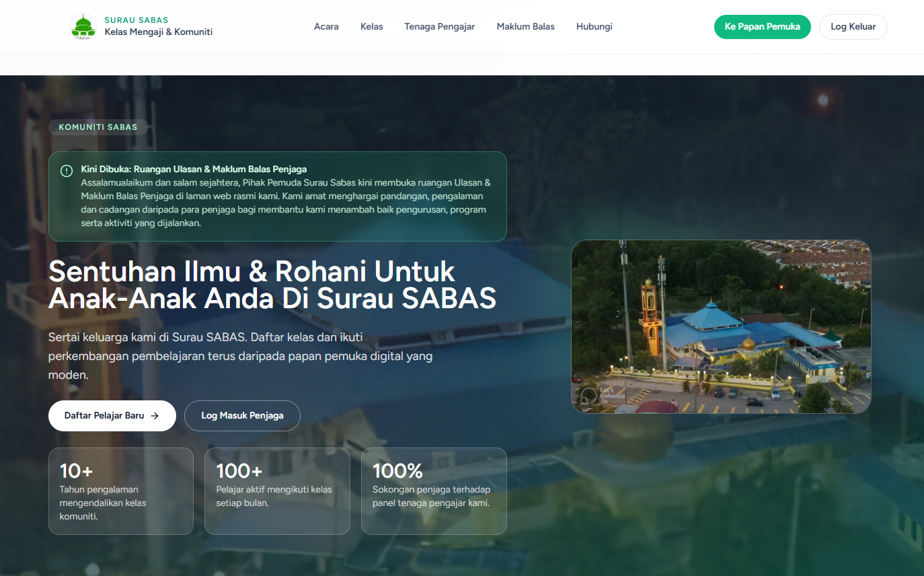
Task: Click the 100% parent support card
Action: point(434,491)
